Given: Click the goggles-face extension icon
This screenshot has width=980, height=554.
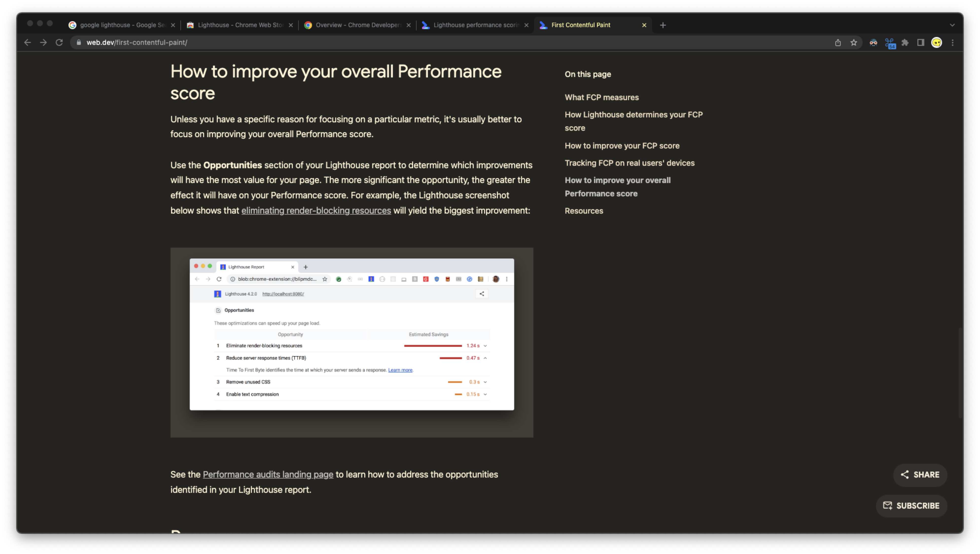Looking at the screenshot, I should coord(874,43).
